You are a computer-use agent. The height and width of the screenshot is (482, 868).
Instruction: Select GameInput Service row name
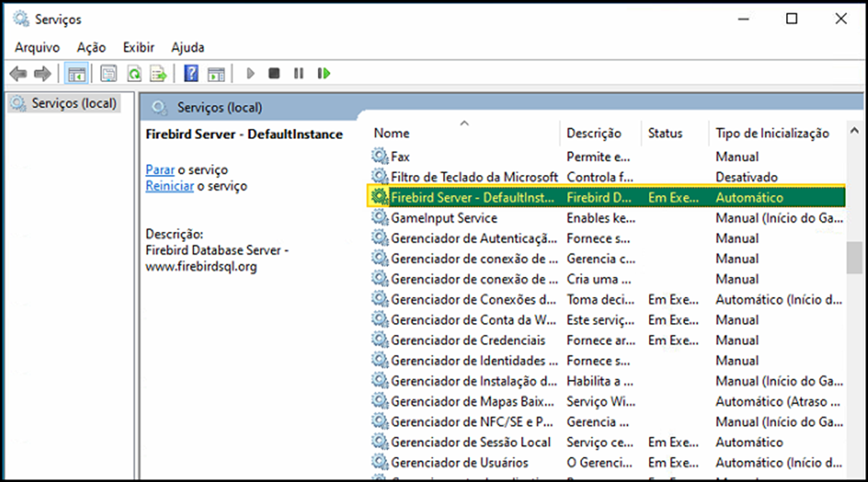tap(444, 218)
